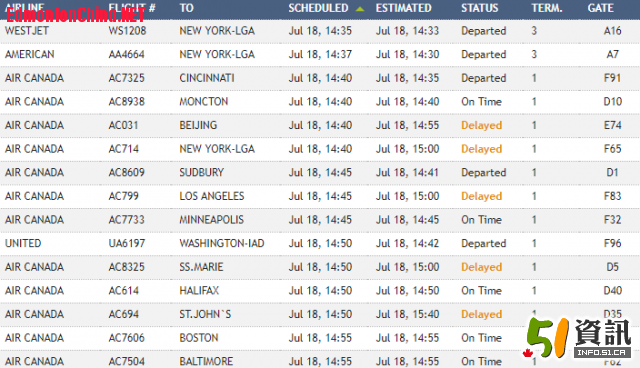Open flight WS1208 to New York-LGA
The height and width of the screenshot is (368, 640).
pyautogui.click(x=320, y=31)
